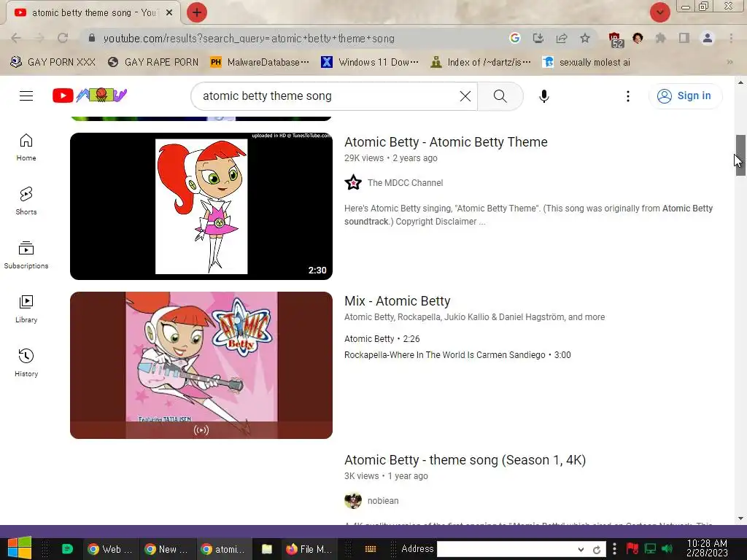Open Atomic Betty - theme song (Season 1, 4K)
This screenshot has width=747, height=560.
coord(465,460)
